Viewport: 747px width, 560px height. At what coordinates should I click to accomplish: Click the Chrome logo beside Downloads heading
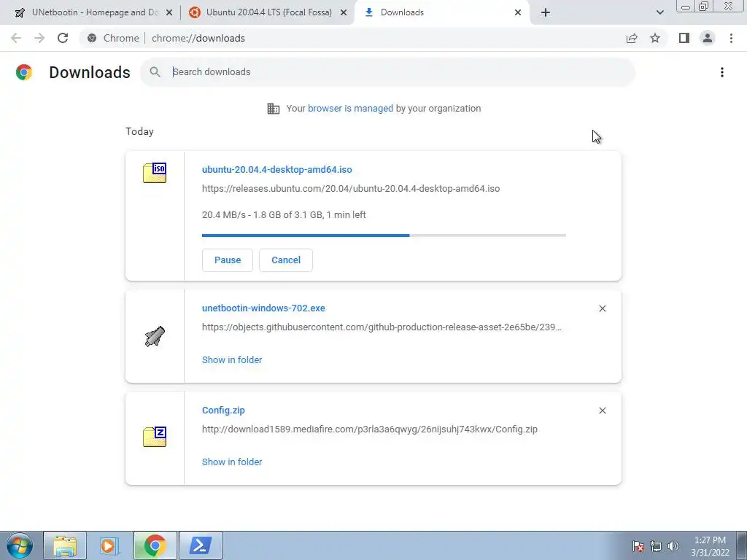24,72
